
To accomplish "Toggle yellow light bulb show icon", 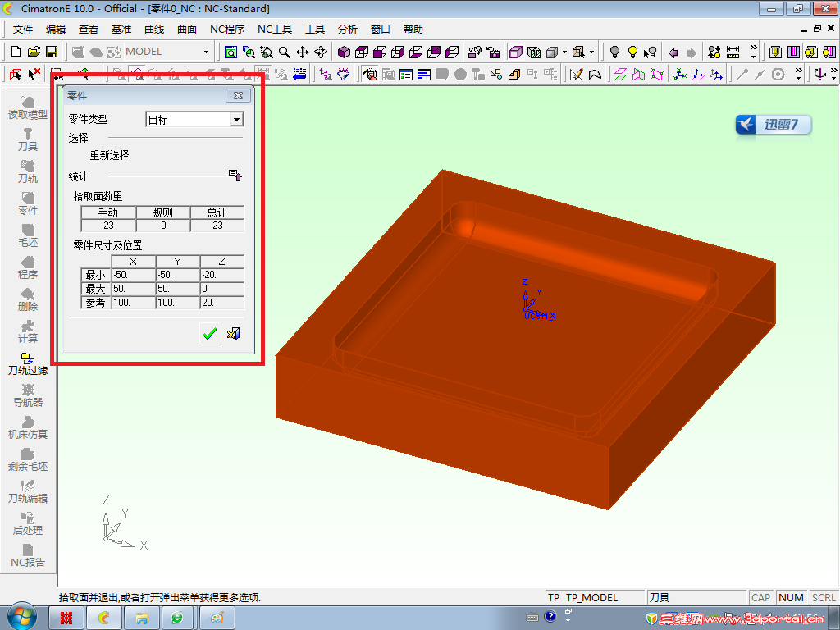I will click(x=632, y=52).
